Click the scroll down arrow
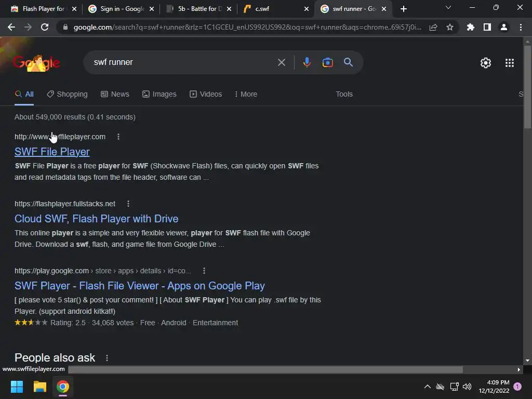Screen dimensions: 532x399 [527, 361]
